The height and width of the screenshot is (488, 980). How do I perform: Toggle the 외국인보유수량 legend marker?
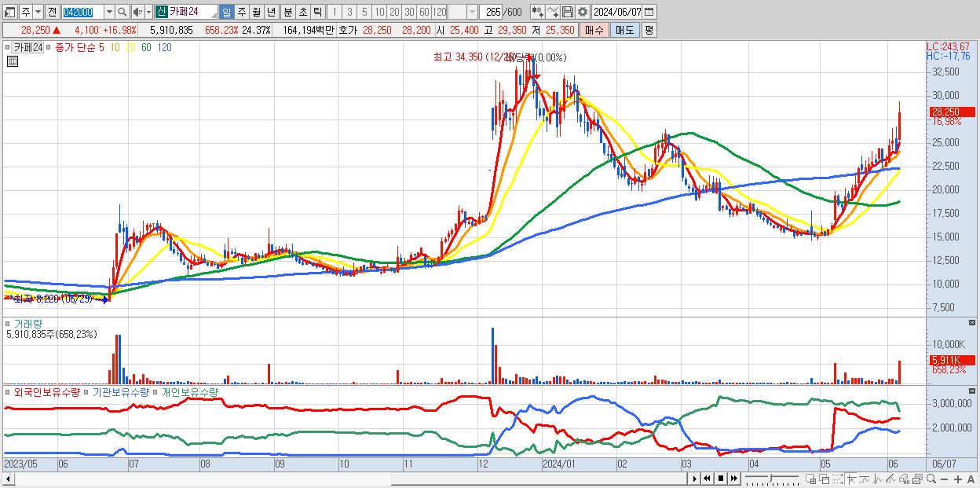(9, 391)
